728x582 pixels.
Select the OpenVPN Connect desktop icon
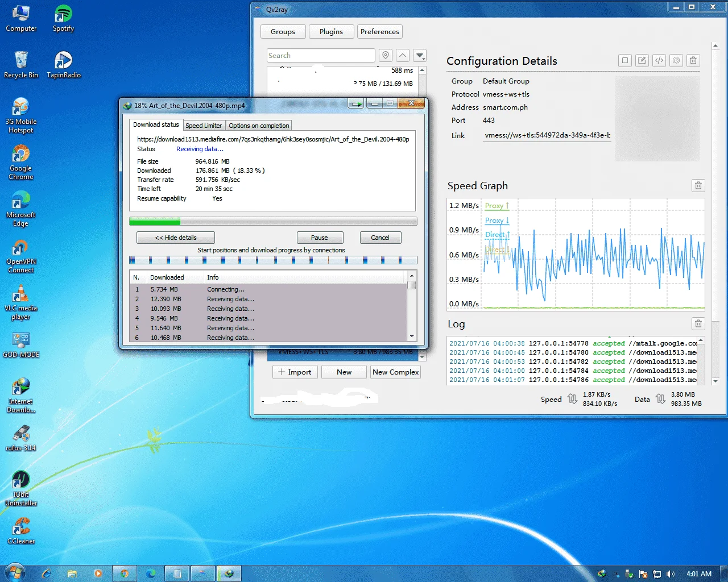(x=21, y=256)
